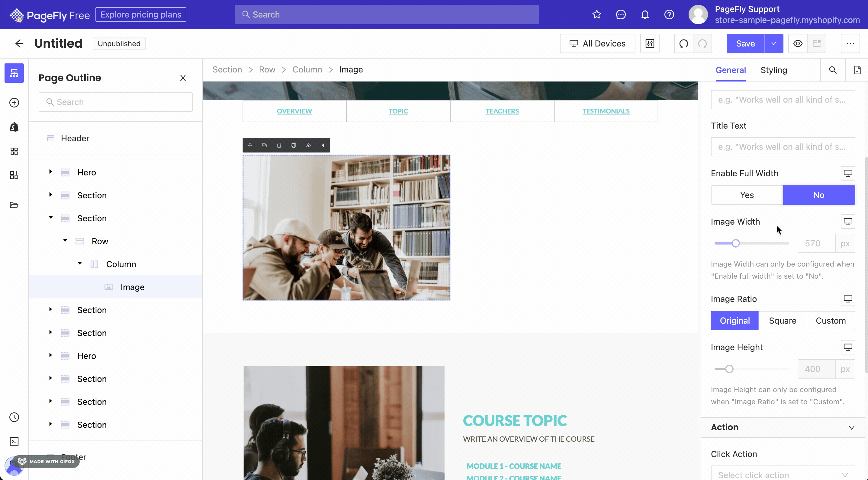Image resolution: width=868 pixels, height=480 pixels.
Task: Open the Add element plus icon in sidebar
Action: tap(14, 103)
